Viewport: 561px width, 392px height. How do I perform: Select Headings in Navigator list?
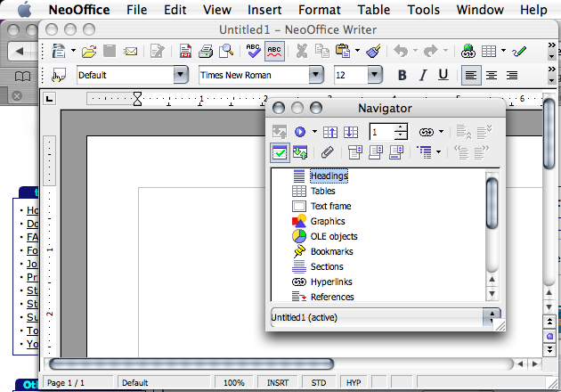point(329,176)
